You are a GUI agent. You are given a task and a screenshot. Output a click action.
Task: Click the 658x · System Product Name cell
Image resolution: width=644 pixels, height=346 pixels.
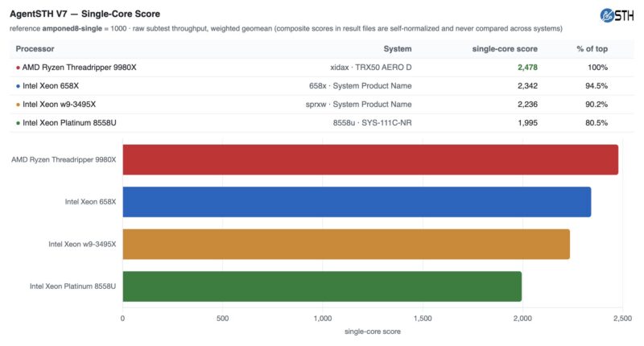360,86
